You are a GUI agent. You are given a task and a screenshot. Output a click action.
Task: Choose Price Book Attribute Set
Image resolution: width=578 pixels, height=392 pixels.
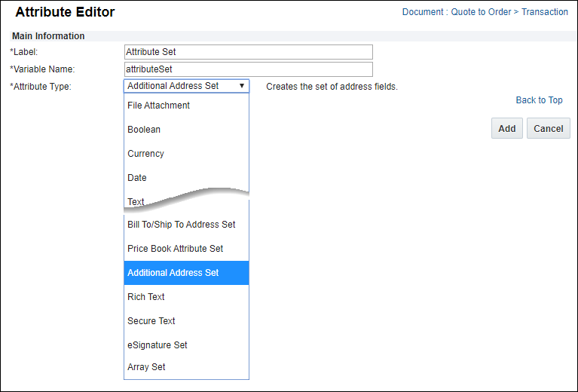pyautogui.click(x=187, y=249)
